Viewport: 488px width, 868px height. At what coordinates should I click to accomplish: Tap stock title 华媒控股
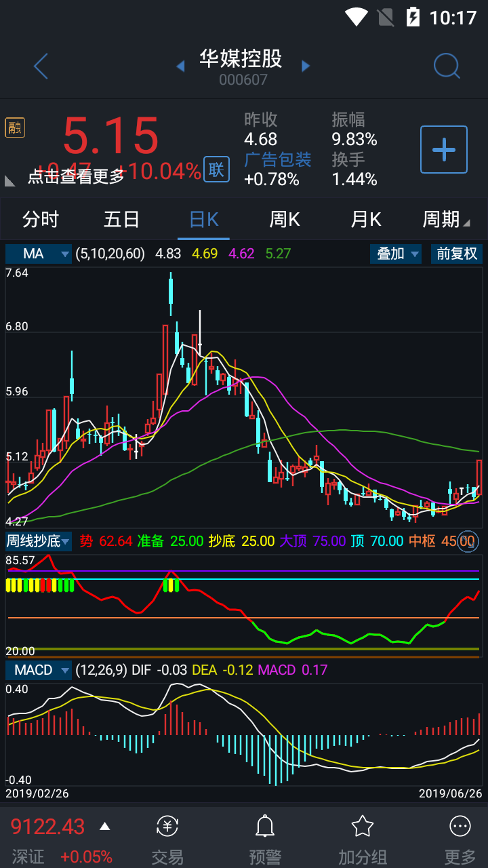coord(241,58)
